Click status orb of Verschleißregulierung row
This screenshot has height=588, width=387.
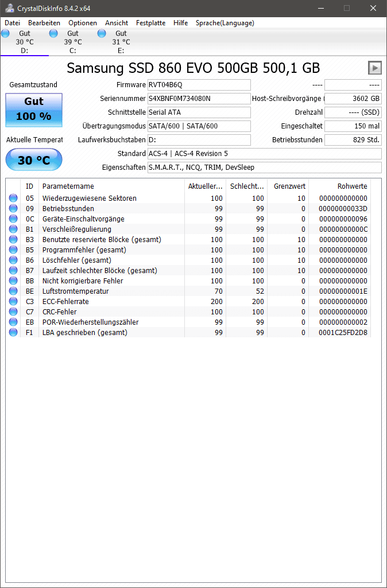[x=13, y=229]
